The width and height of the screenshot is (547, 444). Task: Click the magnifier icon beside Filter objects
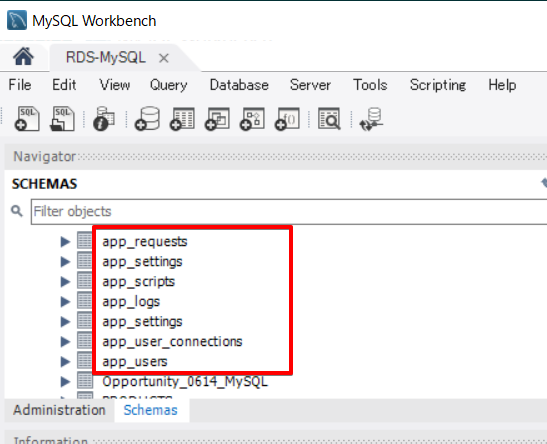click(x=17, y=211)
